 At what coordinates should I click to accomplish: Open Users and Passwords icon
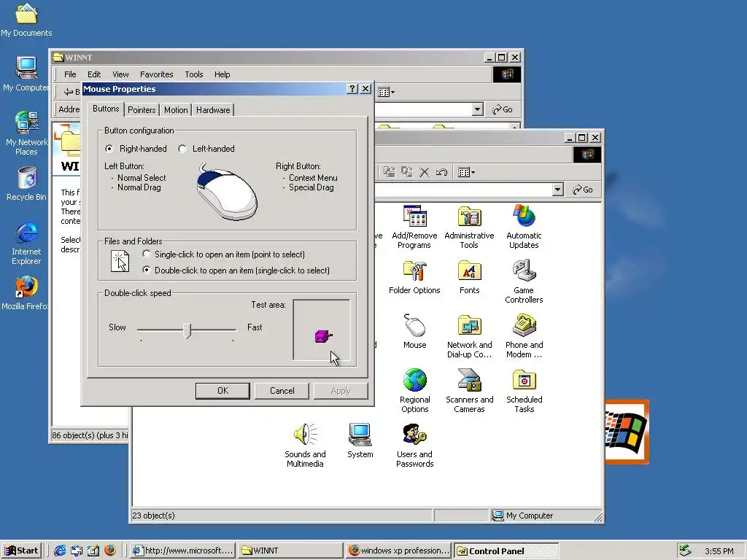click(414, 435)
